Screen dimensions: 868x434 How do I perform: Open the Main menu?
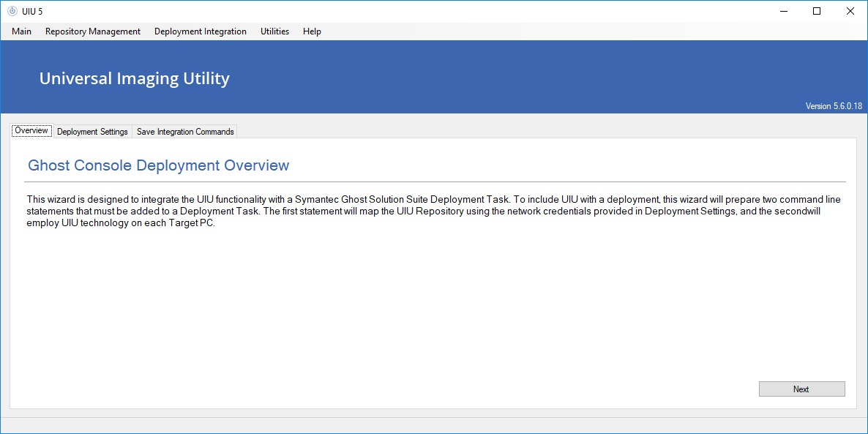[x=21, y=31]
